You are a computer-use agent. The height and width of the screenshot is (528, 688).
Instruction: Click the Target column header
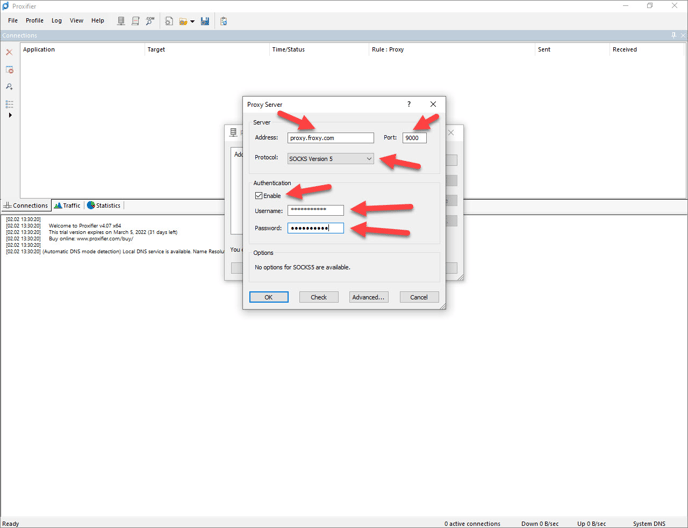(x=206, y=50)
